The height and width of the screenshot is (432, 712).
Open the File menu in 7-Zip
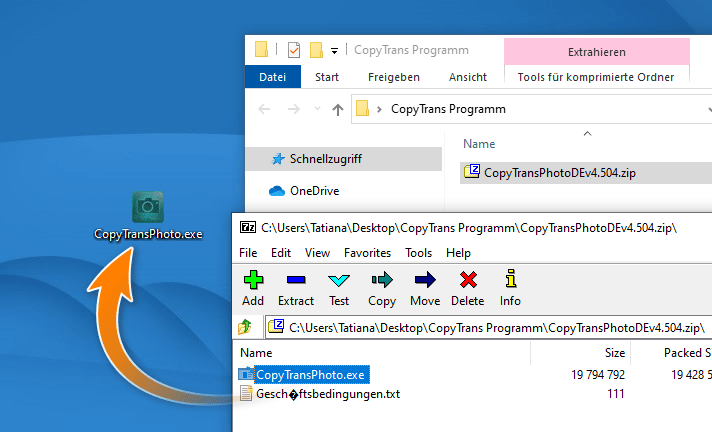(x=248, y=253)
